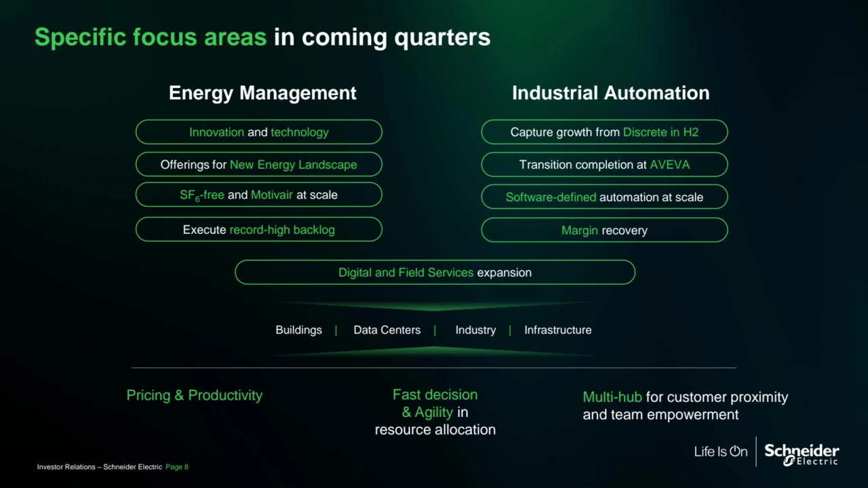This screenshot has height=488, width=868.
Task: Select the 'Data Centers' segment label
Action: (387, 330)
